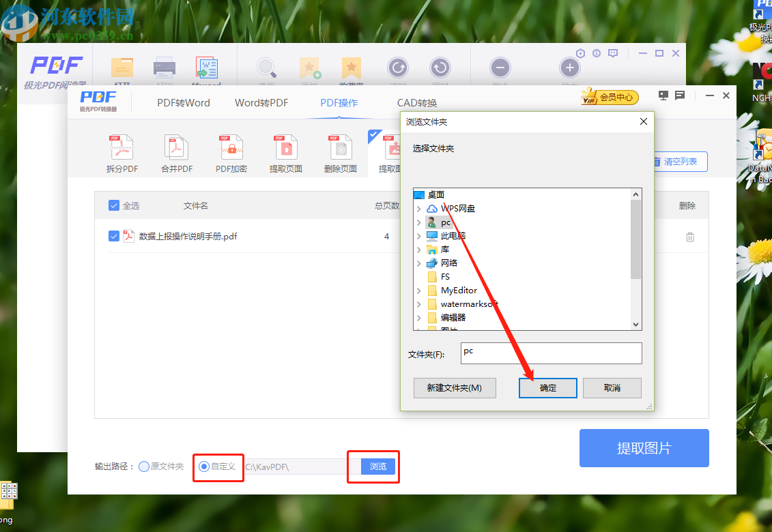Open the 合并PDF tool
Screen dimensions: 772x532
pyautogui.click(x=176, y=151)
